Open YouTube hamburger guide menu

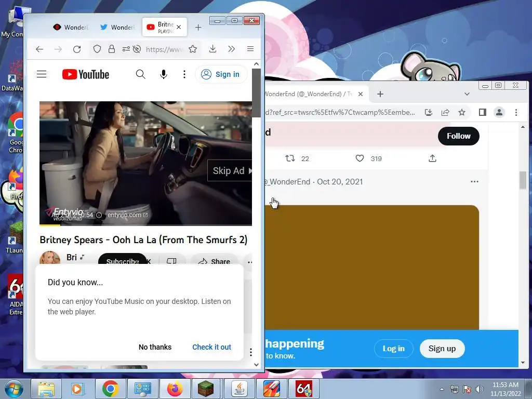[x=42, y=74]
